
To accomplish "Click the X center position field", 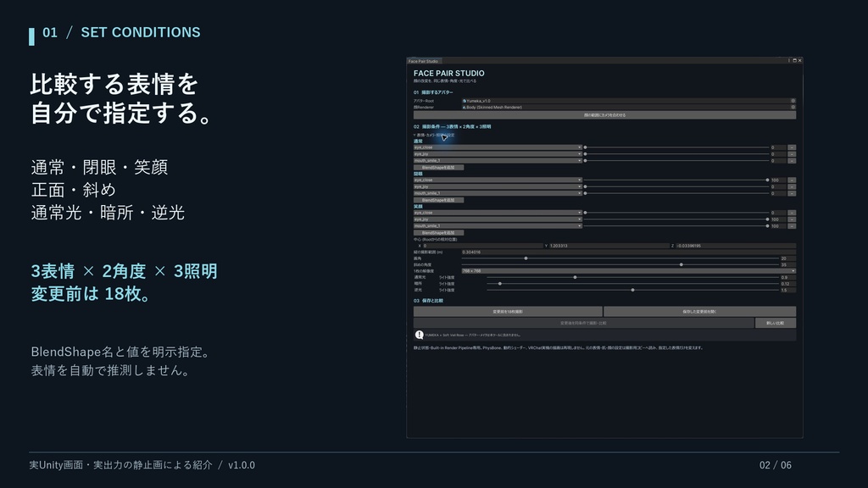I will tap(482, 246).
